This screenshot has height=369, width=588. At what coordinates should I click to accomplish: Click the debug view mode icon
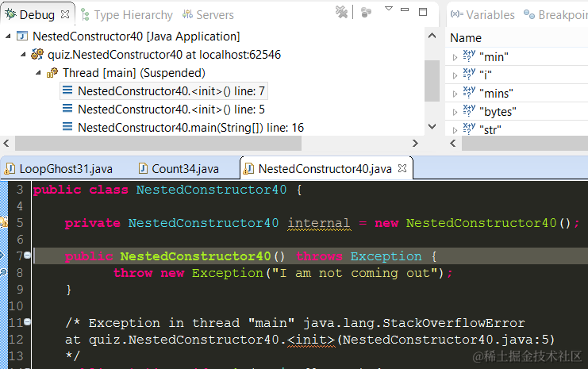click(x=366, y=13)
